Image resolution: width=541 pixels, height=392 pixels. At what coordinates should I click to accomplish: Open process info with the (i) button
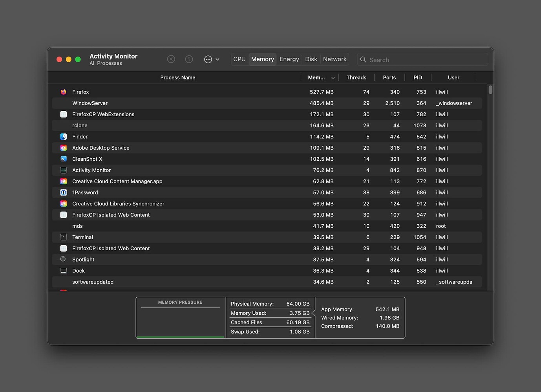tap(189, 59)
